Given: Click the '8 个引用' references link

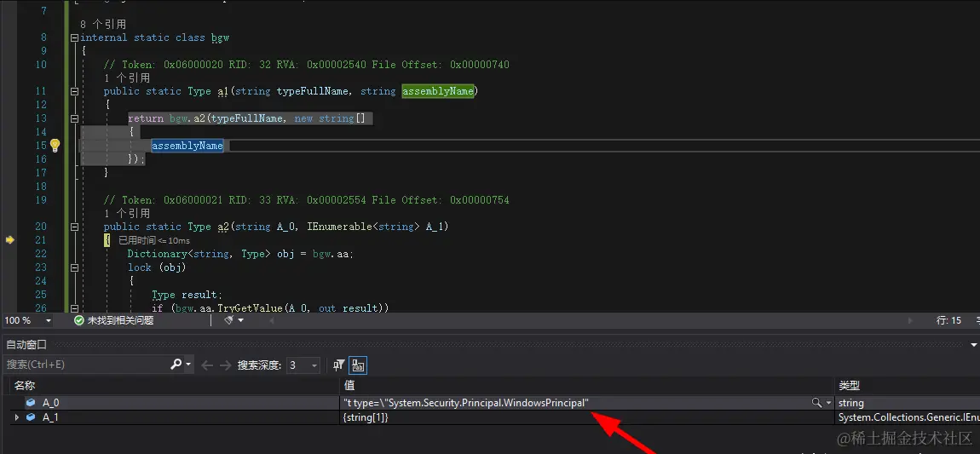Looking at the screenshot, I should [x=103, y=24].
